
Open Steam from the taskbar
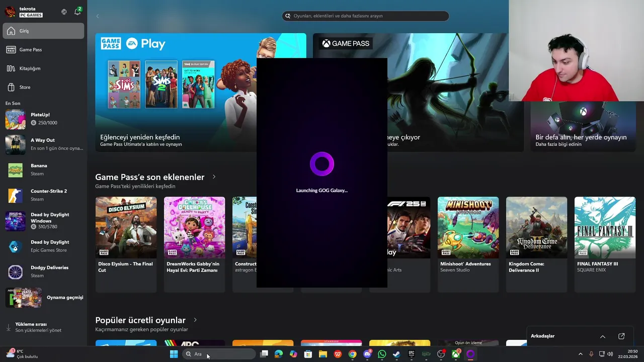click(x=396, y=354)
